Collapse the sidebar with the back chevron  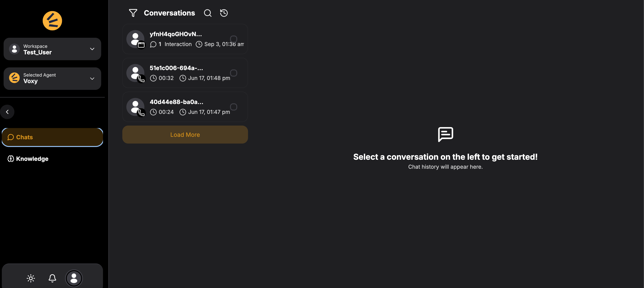[7, 112]
